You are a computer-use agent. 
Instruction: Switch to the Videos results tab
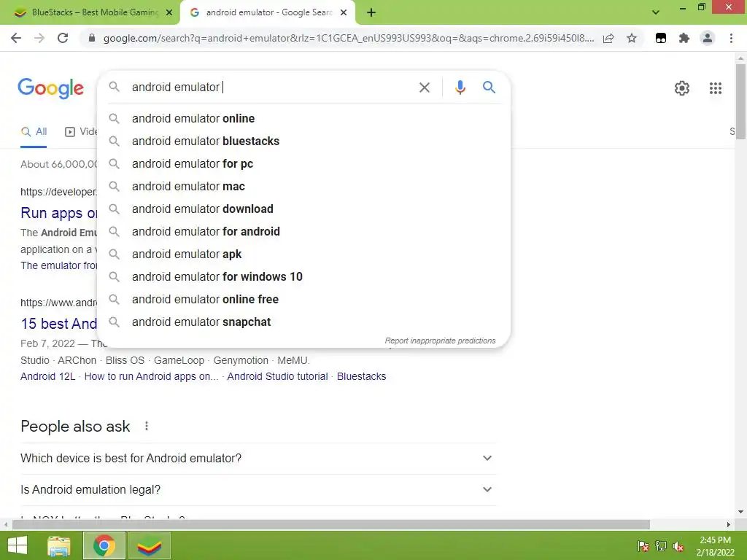click(81, 132)
